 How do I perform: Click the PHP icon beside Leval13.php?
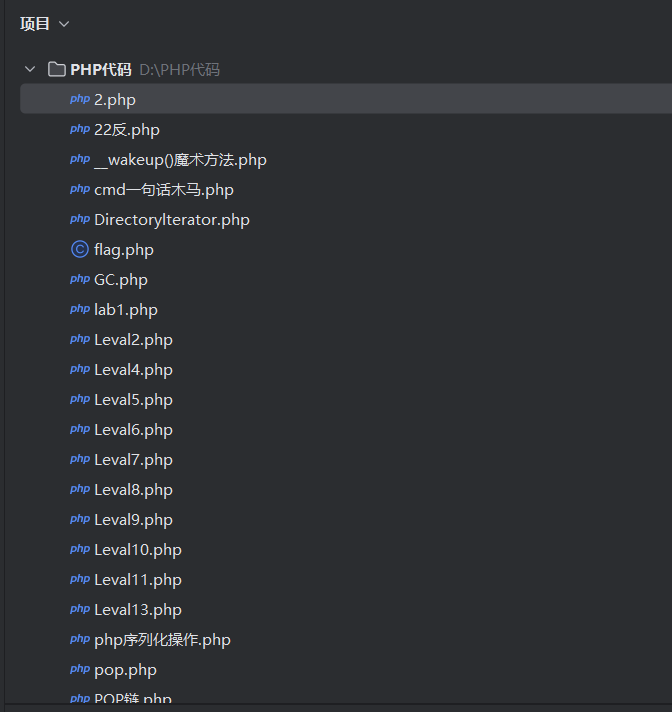tap(80, 610)
